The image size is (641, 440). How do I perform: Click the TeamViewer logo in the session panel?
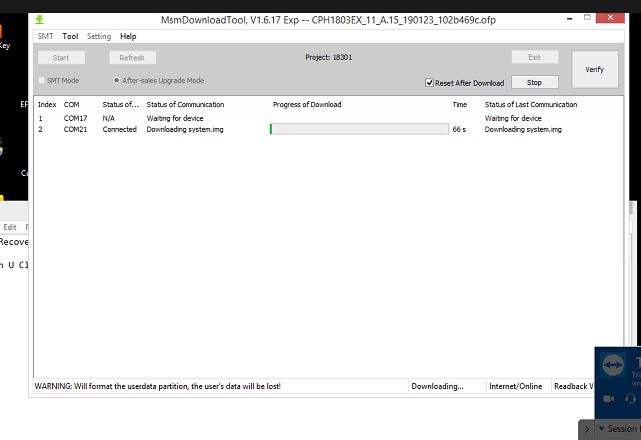pos(612,365)
